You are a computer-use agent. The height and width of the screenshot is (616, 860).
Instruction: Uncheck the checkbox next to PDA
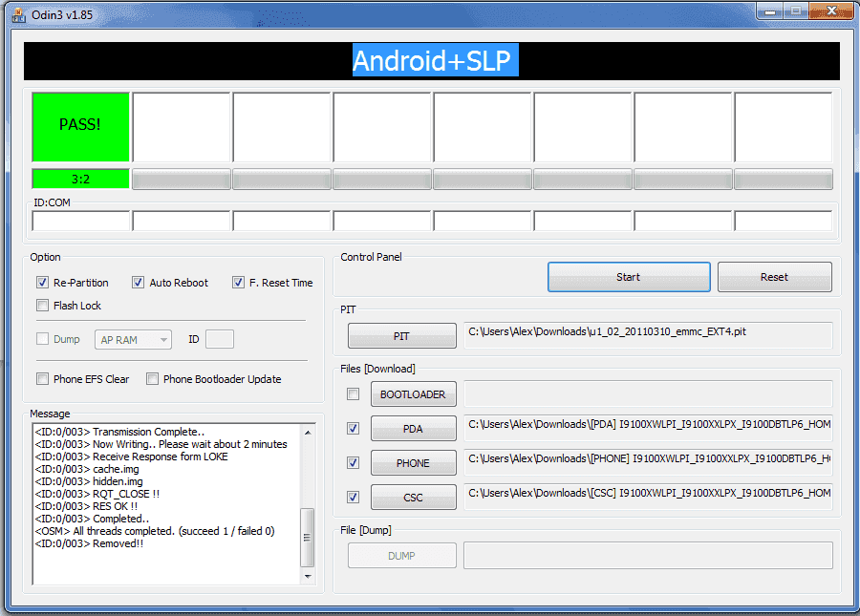coord(354,429)
